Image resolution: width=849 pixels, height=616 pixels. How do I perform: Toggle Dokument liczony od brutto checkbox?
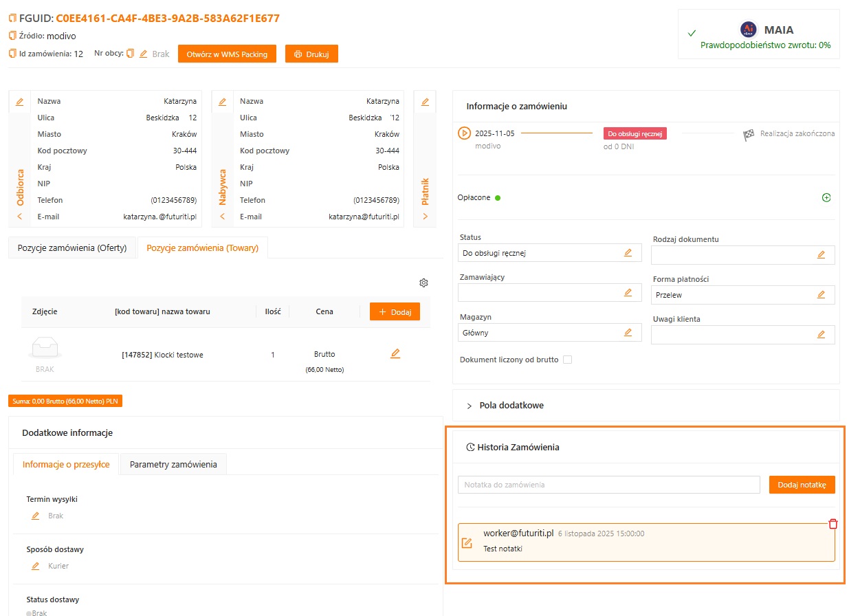567,360
